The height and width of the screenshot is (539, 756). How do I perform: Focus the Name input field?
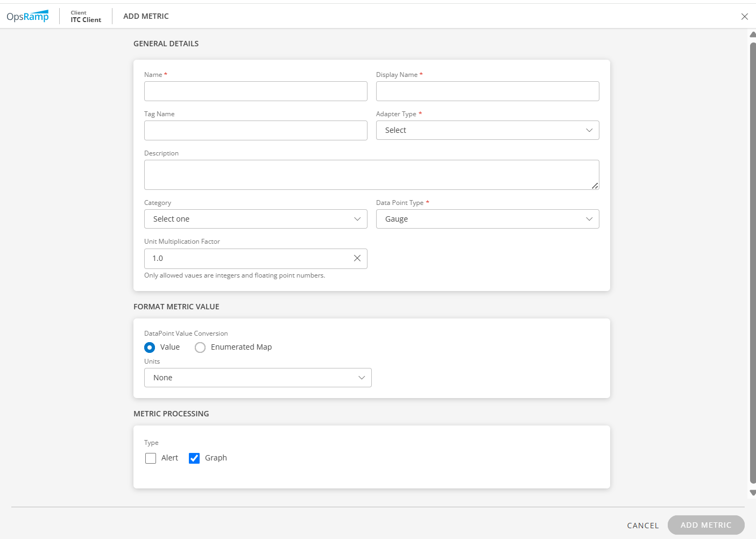click(256, 91)
